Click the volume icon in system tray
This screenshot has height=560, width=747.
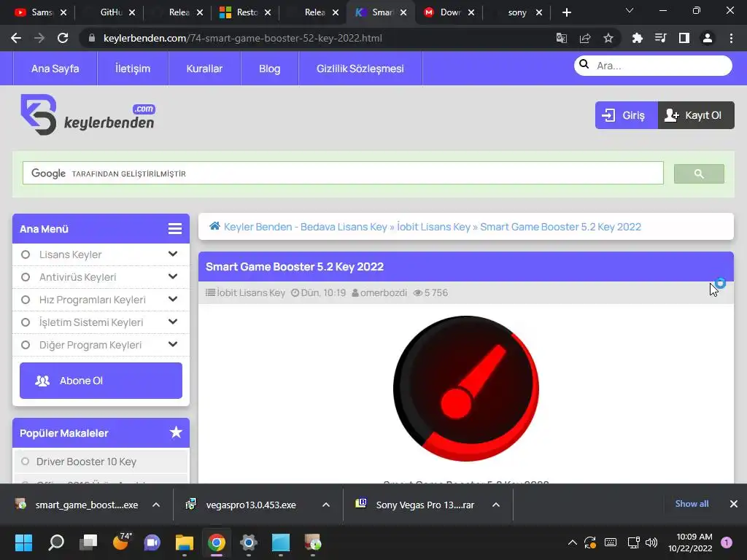[x=651, y=542]
